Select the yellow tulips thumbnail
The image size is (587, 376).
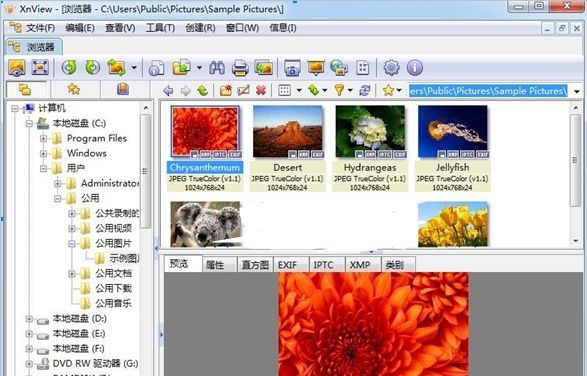click(453, 224)
